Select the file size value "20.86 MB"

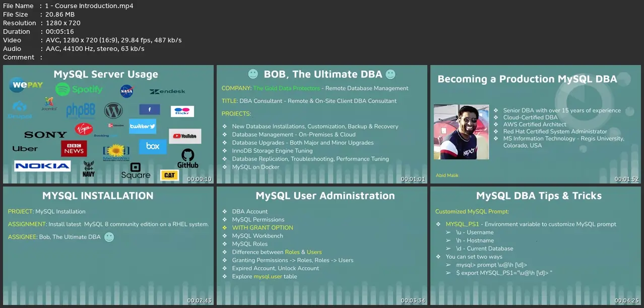60,15
